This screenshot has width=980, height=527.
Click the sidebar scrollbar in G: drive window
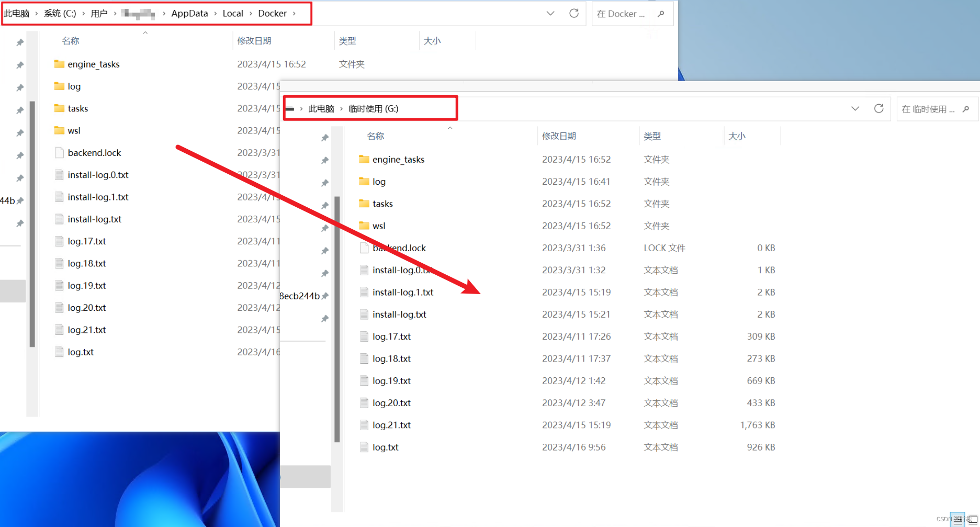point(337,319)
